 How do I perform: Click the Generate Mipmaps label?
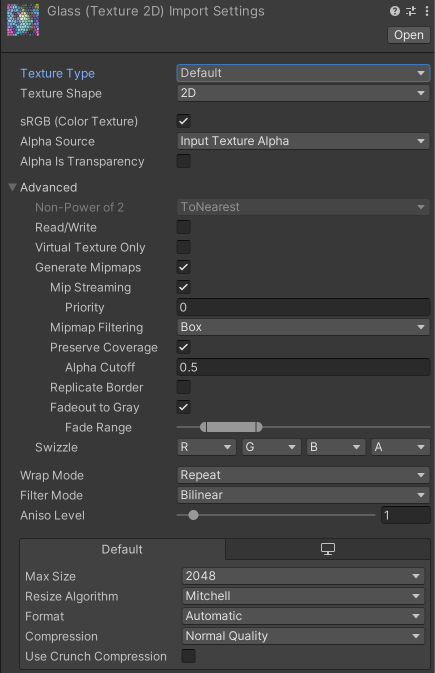coord(88,267)
